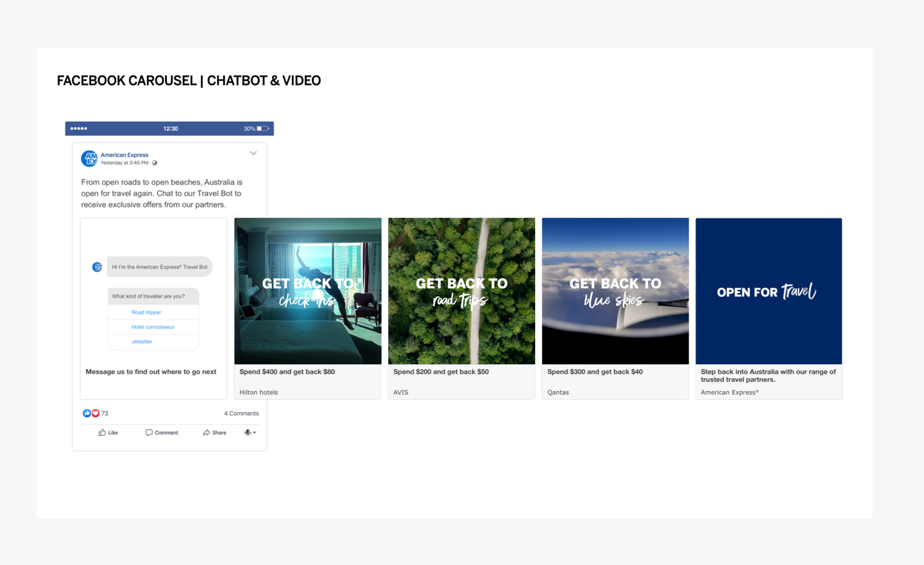Select Jetsetter chatbot option
Viewport: 924px width, 565px height.
coord(142,342)
